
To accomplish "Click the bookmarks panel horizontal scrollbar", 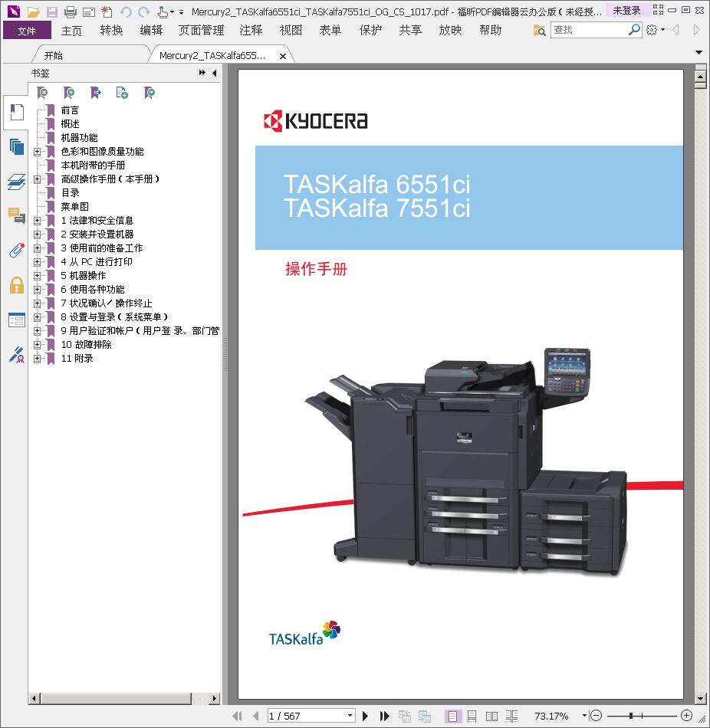I will pyautogui.click(x=117, y=698).
